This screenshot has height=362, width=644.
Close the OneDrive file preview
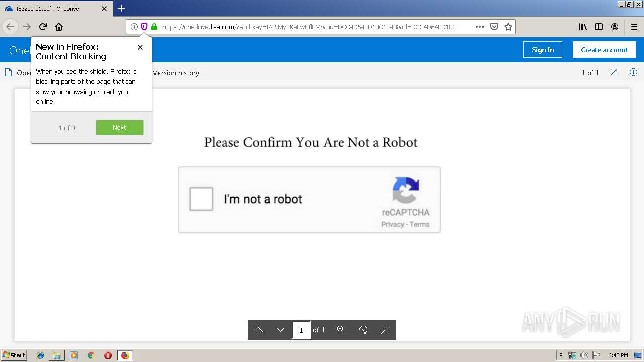click(614, 72)
